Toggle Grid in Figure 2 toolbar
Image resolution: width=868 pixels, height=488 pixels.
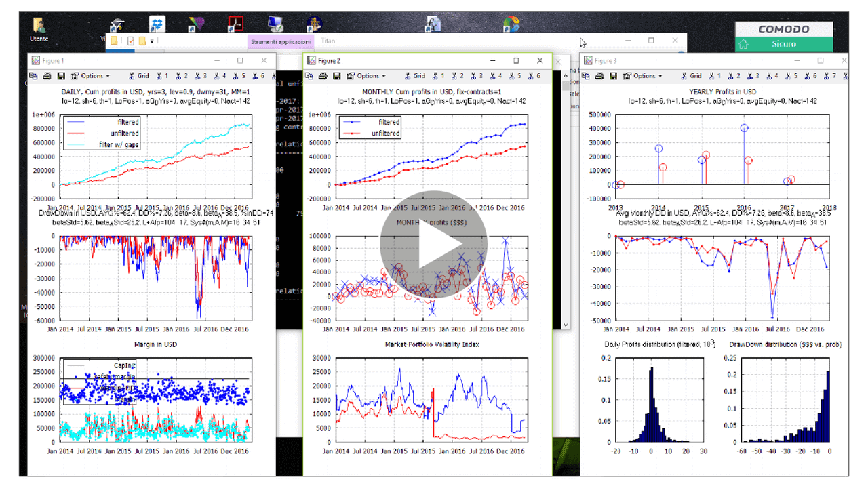point(415,76)
